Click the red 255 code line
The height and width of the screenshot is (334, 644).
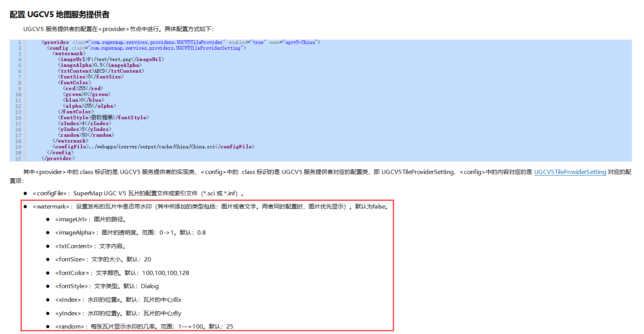tap(83, 89)
